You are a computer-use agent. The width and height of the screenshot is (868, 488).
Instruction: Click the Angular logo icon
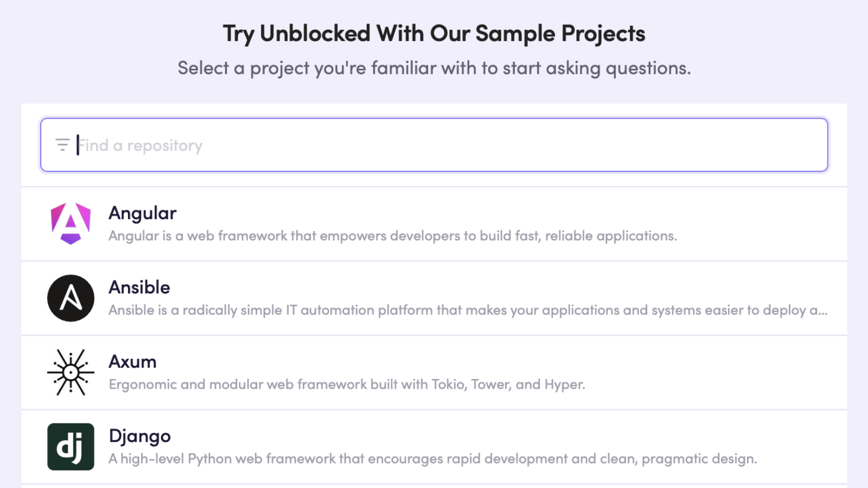(x=71, y=223)
